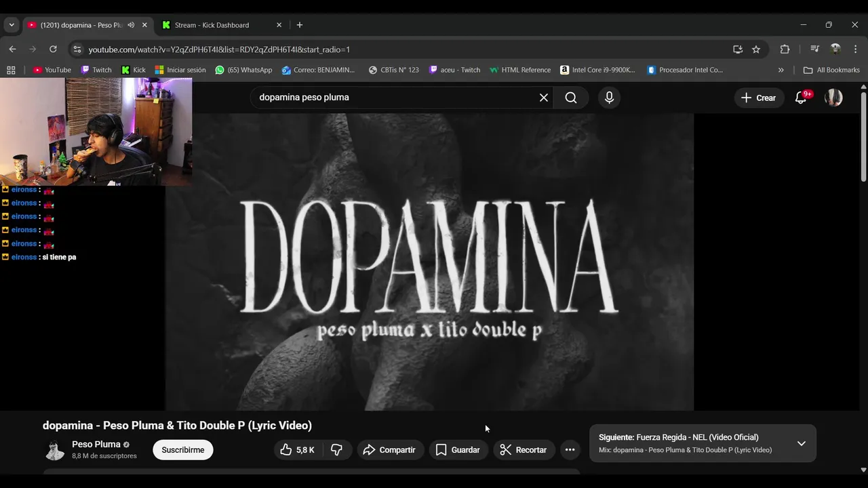Save video with Guardar button
The height and width of the screenshot is (488, 868).
[458, 450]
